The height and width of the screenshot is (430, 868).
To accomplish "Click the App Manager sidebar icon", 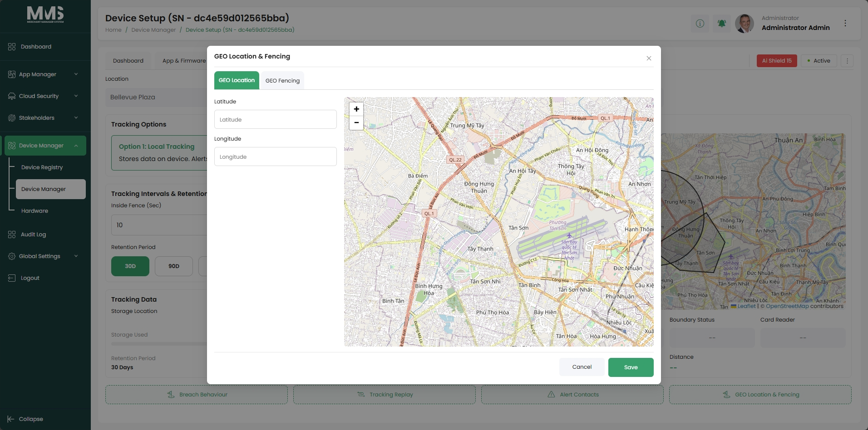I will tap(12, 74).
